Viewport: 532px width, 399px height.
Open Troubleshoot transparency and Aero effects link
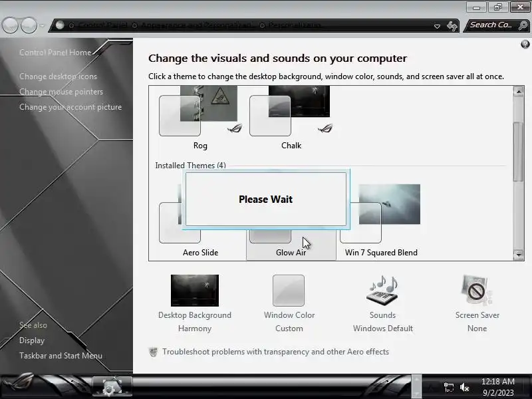275,352
